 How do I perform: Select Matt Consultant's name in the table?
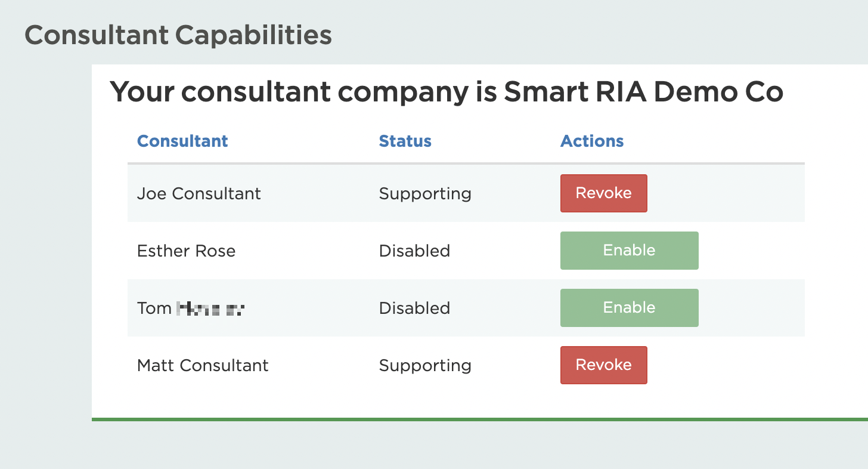[x=203, y=365]
